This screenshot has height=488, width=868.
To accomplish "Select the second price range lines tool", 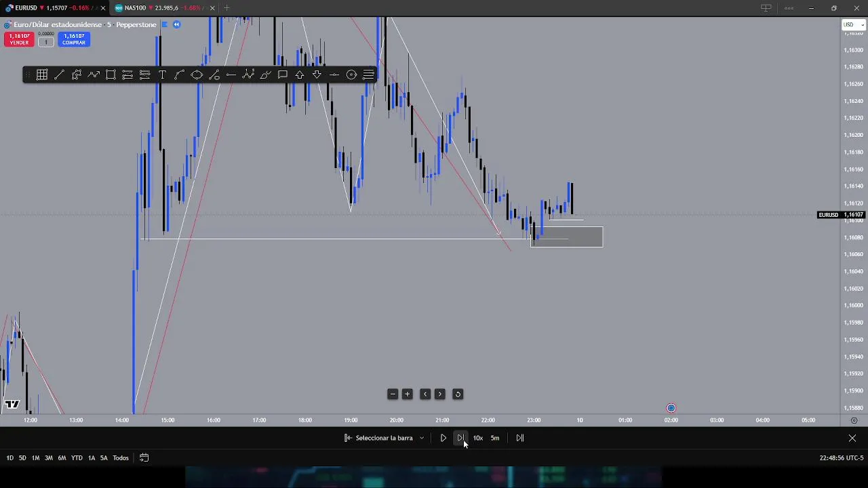I will tap(145, 75).
